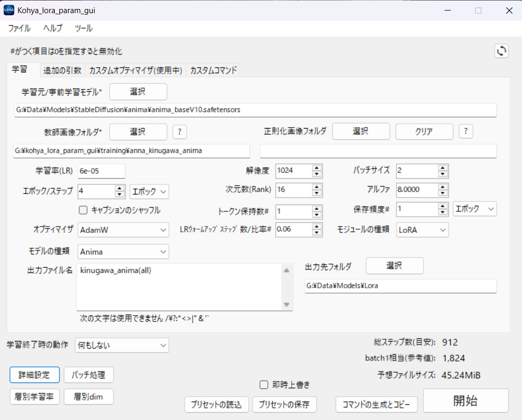Image resolution: width=522 pixels, height=420 pixels.
Task: Click the クリア button
Action: 424,131
